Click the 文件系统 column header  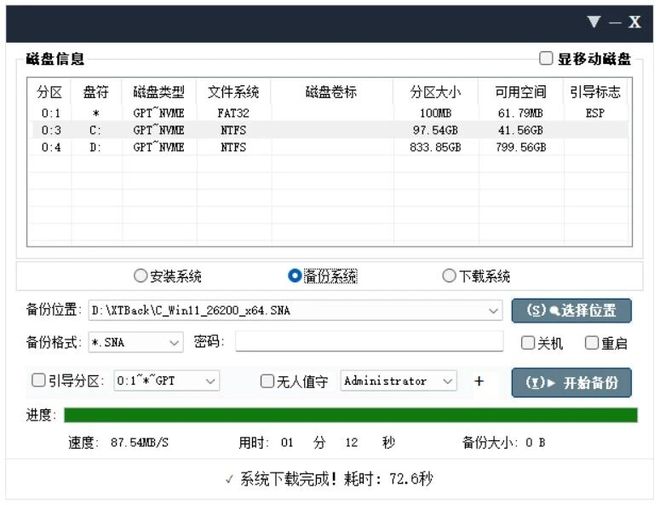[233, 92]
